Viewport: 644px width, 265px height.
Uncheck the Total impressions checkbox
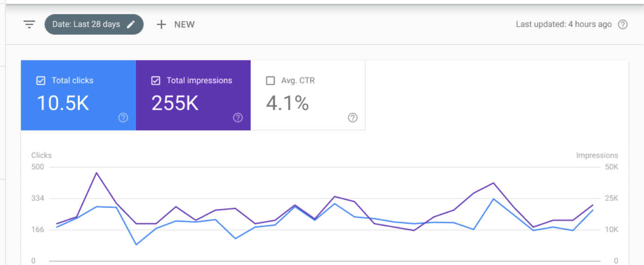click(x=156, y=81)
